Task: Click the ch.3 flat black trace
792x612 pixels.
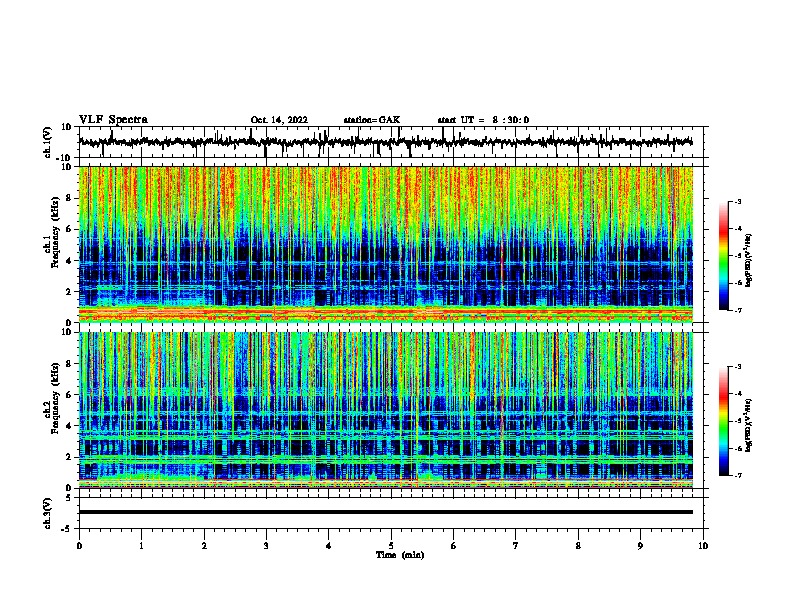Action: 385,512
